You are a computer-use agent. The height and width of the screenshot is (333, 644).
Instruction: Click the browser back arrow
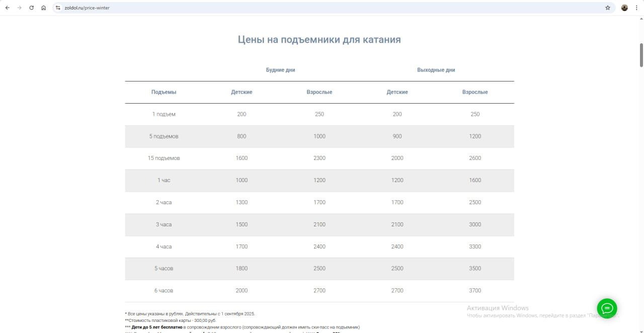(x=8, y=8)
